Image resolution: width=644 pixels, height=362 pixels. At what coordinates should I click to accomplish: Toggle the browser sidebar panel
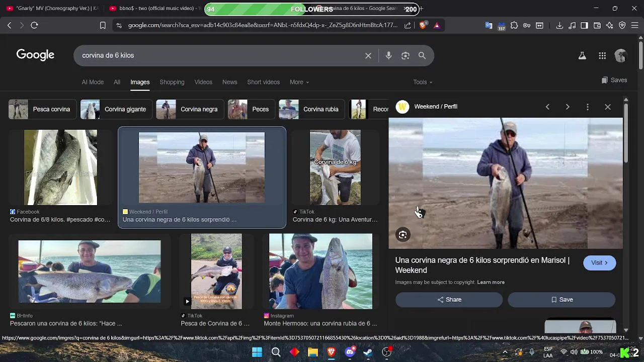585,25
